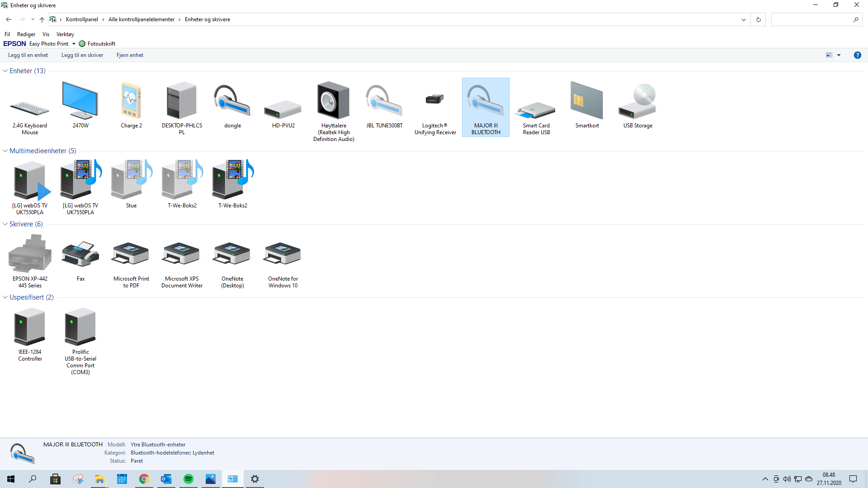The width and height of the screenshot is (868, 488).
Task: Select Microsoft Print to PDF printer
Action: pos(131,261)
